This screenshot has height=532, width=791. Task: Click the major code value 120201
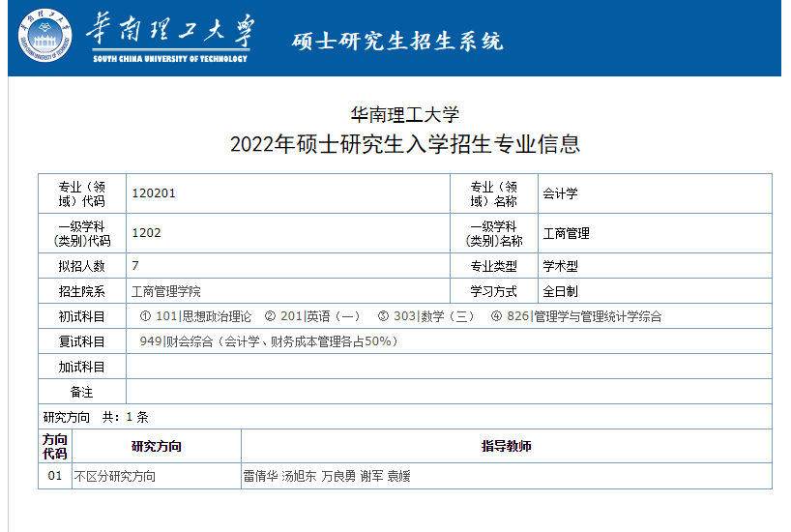154,193
